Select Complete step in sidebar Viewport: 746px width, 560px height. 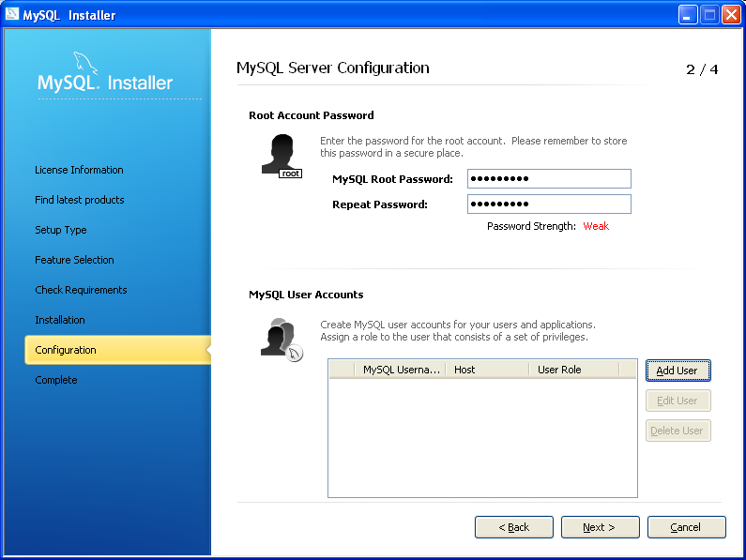pos(56,380)
